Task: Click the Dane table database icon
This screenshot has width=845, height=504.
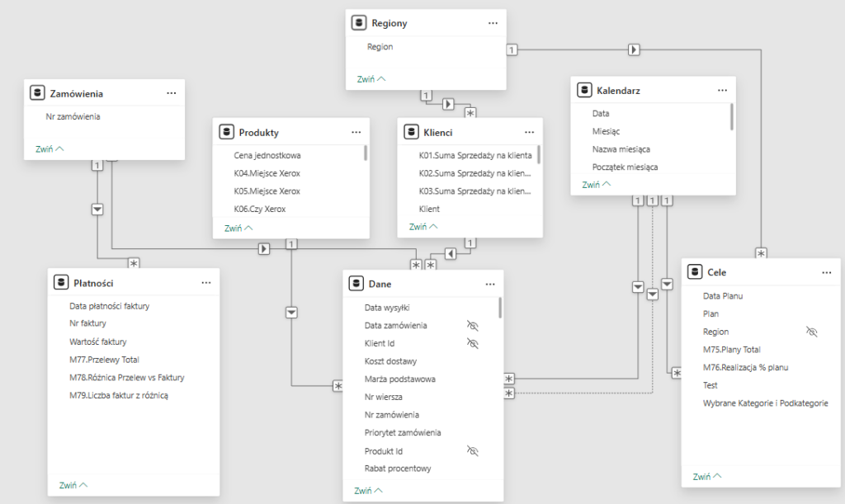Action: pos(356,283)
